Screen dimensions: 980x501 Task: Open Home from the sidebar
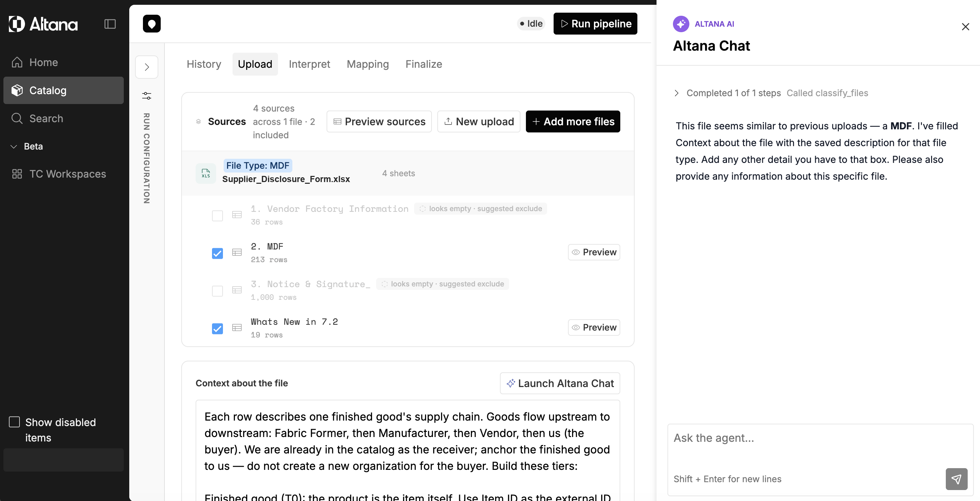pyautogui.click(x=64, y=62)
